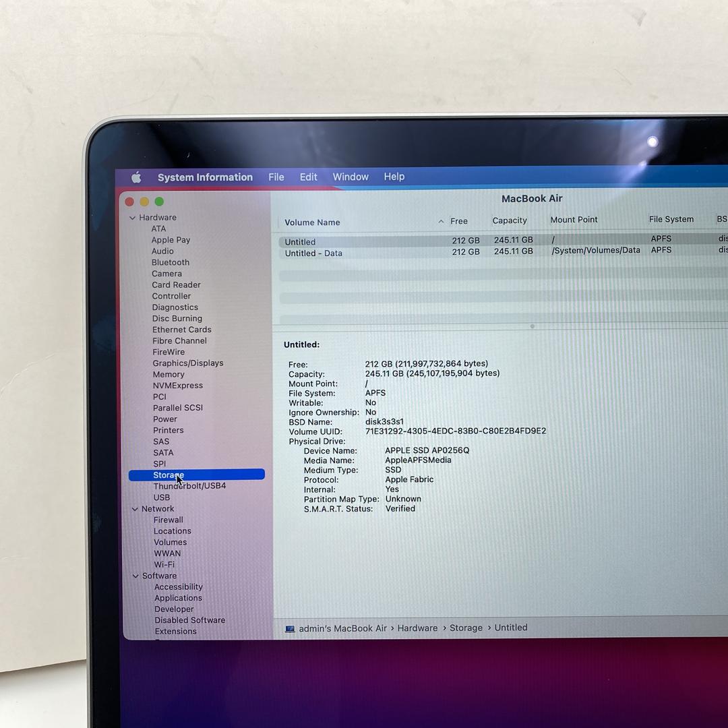Screen dimensions: 728x728
Task: Click the split pane divider handle dot
Action: (x=532, y=326)
